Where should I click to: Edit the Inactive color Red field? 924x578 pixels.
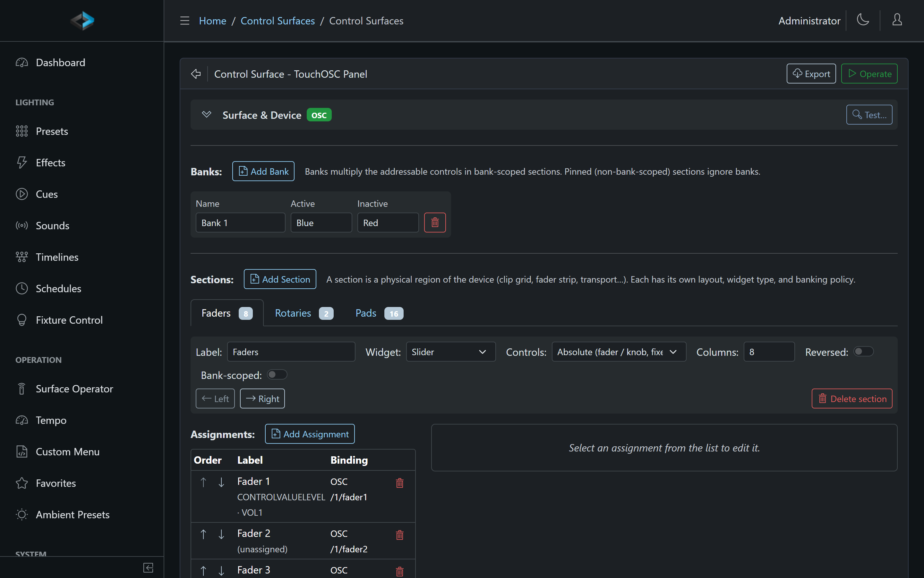click(x=388, y=223)
